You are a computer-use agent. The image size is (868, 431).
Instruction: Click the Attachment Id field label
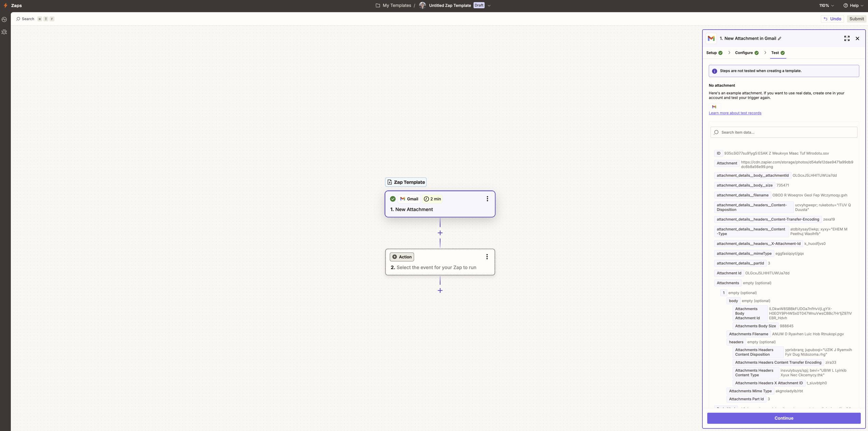729,273
